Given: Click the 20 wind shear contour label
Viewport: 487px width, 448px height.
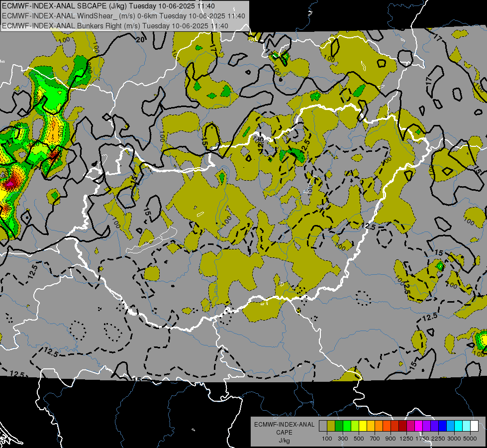Looking at the screenshot, I should point(140,39).
